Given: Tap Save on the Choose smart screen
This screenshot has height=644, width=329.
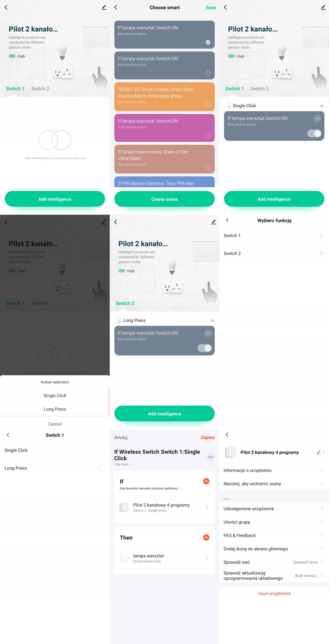Looking at the screenshot, I should click(211, 8).
